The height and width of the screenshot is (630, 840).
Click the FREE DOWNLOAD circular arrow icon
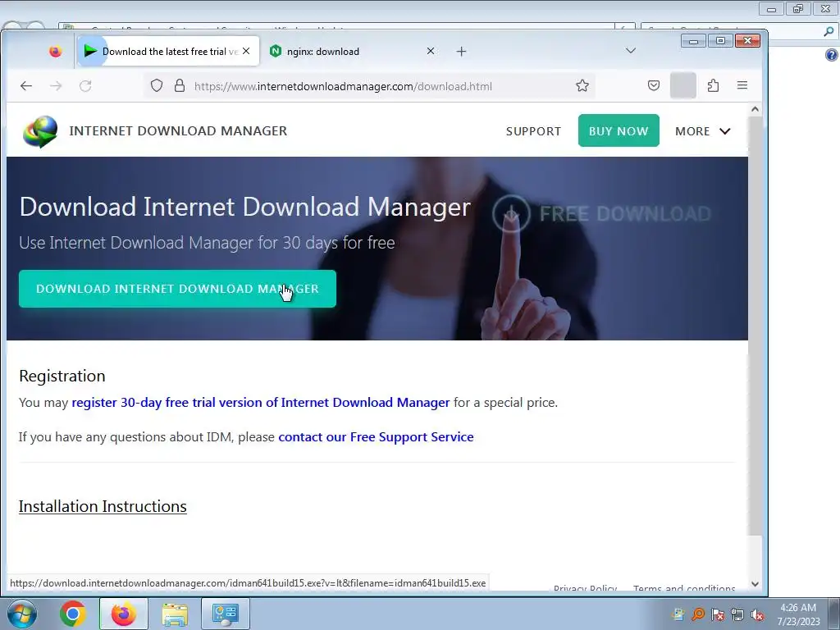(x=511, y=213)
